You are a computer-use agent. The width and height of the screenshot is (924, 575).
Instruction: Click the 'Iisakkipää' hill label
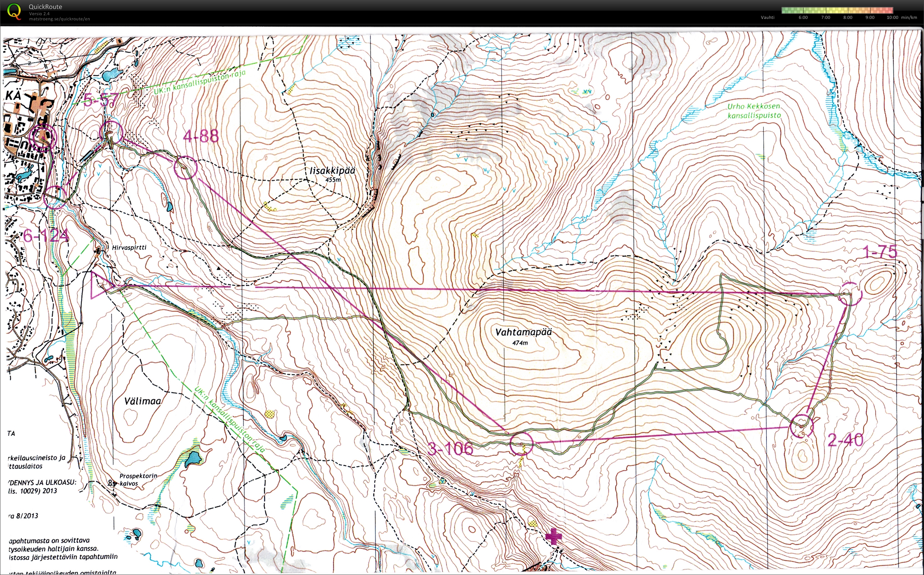[332, 171]
